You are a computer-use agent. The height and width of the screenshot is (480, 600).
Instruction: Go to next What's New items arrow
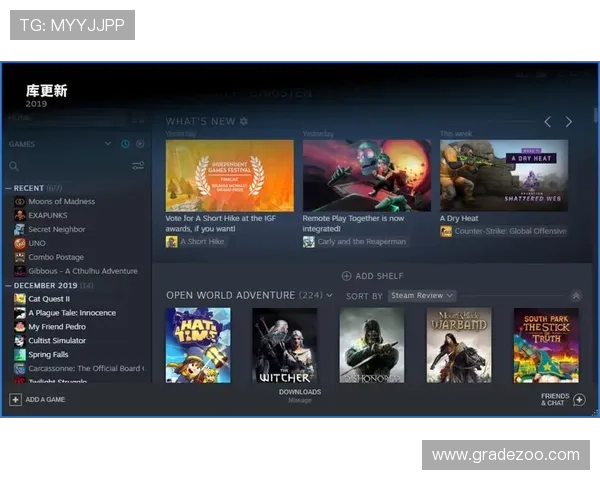569,122
